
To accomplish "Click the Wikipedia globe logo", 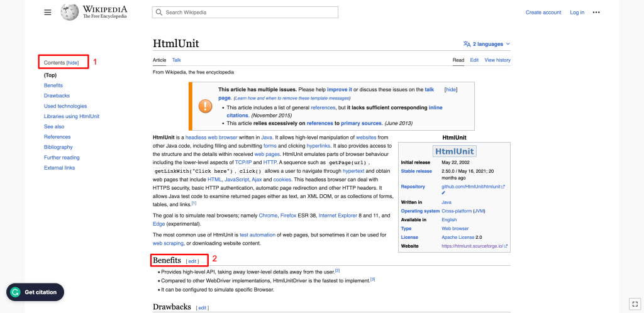I will pyautogui.click(x=70, y=12).
